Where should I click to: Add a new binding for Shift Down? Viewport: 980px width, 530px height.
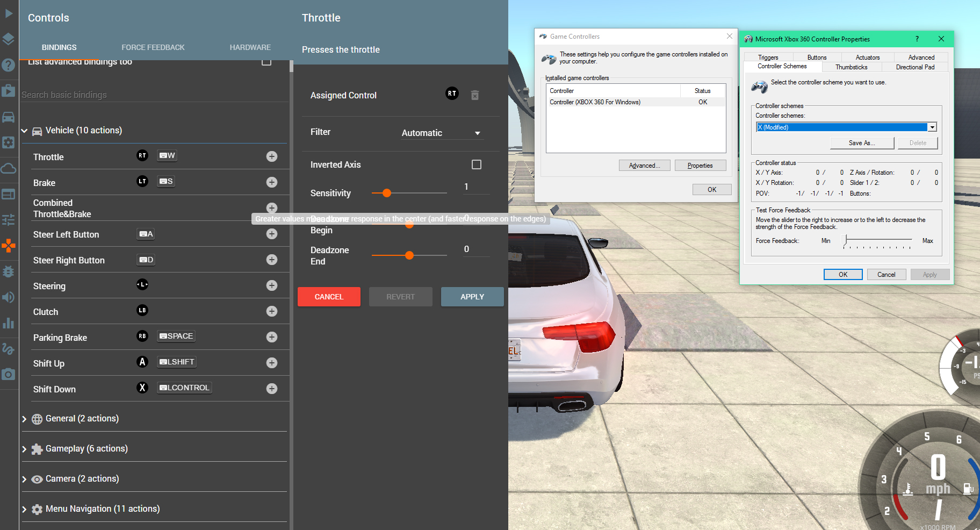point(272,389)
